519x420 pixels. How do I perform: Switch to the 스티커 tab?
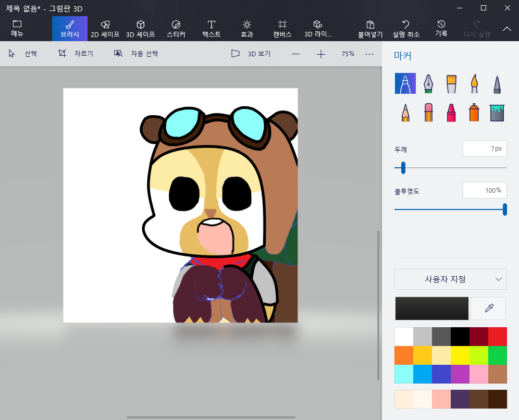[176, 29]
